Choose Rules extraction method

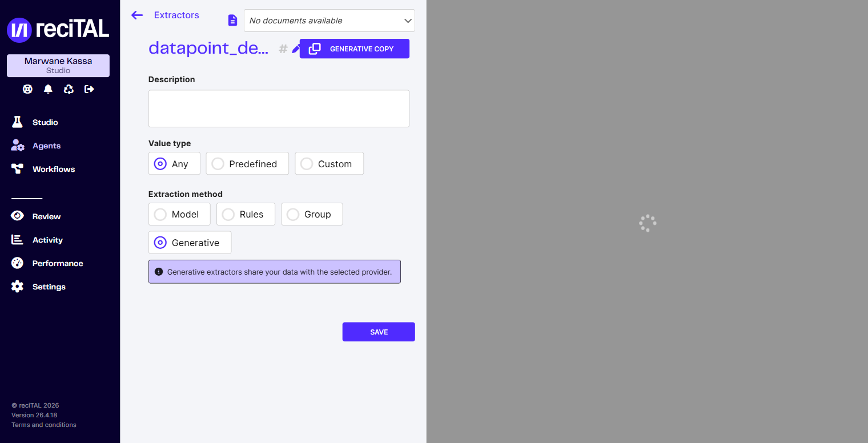click(x=246, y=214)
